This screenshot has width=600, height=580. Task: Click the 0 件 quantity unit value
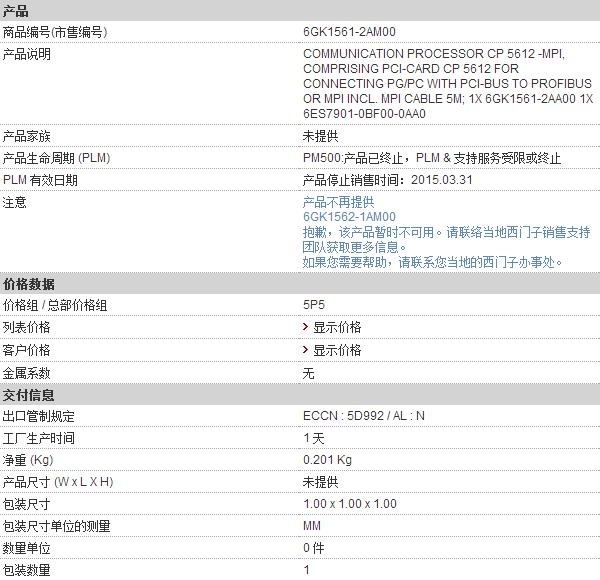click(x=314, y=548)
